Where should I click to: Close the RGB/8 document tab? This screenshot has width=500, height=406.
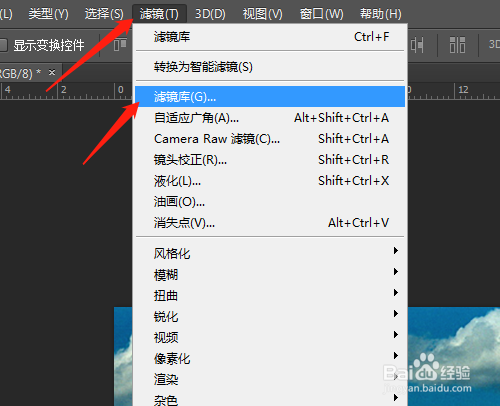coord(52,72)
